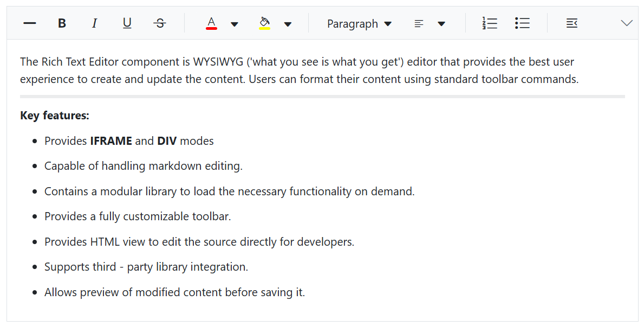Viewport: 644px width, 326px height.
Task: Click the left align toolbar item
Action: tap(418, 23)
